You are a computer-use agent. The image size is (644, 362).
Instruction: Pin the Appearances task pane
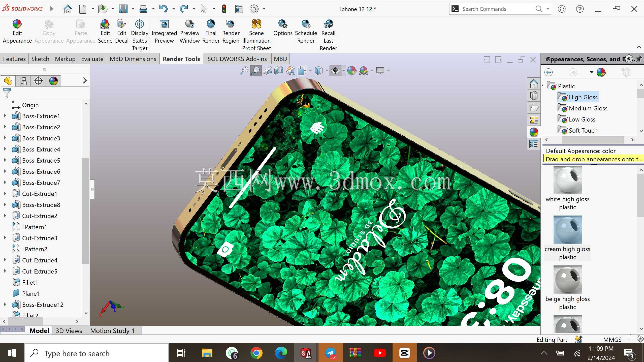click(x=638, y=59)
